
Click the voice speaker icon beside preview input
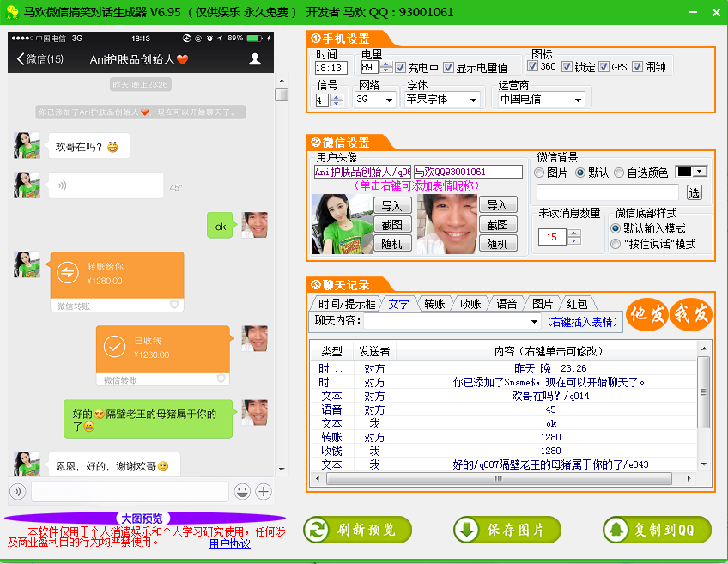17,490
